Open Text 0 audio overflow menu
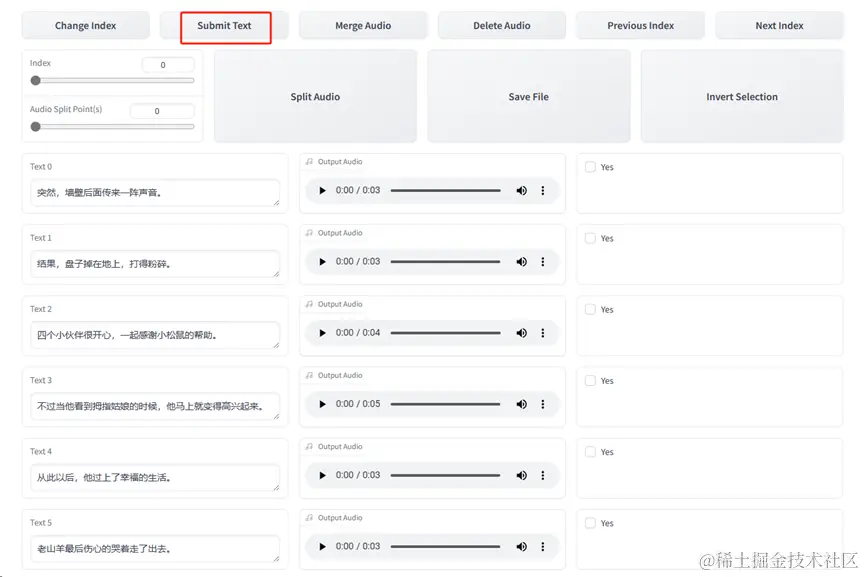The image size is (865, 577). click(543, 190)
